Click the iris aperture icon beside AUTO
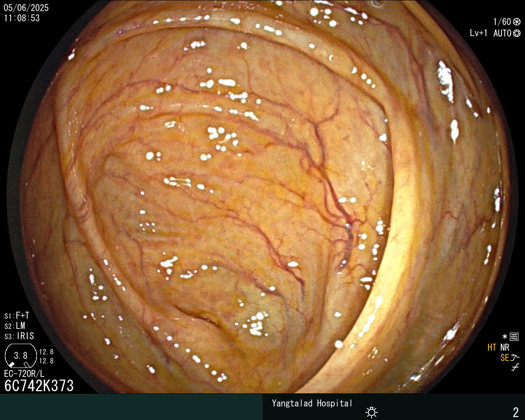This screenshot has height=420, width=525. pos(517,33)
